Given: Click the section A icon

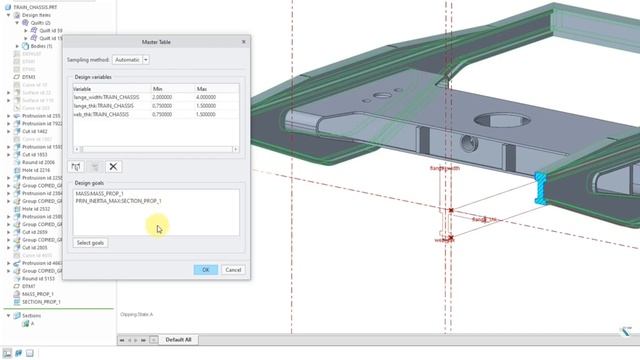Looking at the screenshot, I should [25, 324].
